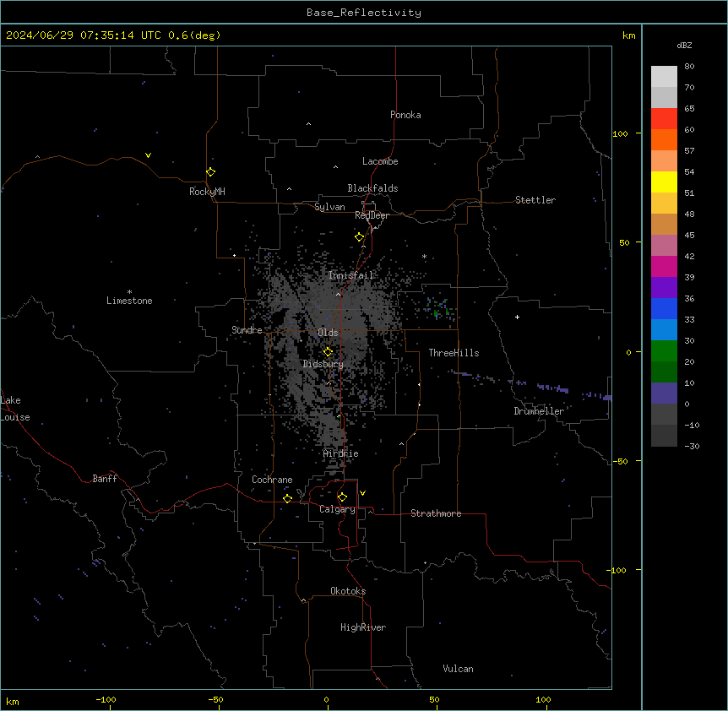Click the Lacombe label
The height and width of the screenshot is (711, 728).
[380, 161]
